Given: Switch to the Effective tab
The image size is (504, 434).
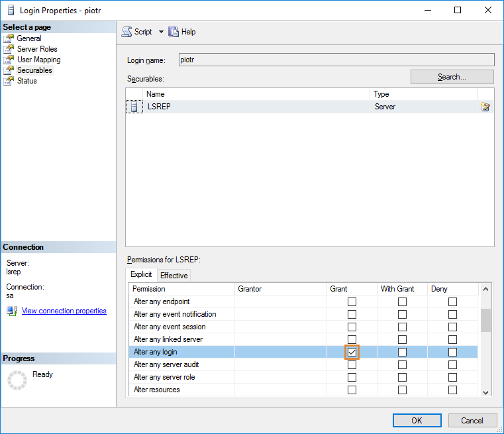Looking at the screenshot, I should 174,276.
